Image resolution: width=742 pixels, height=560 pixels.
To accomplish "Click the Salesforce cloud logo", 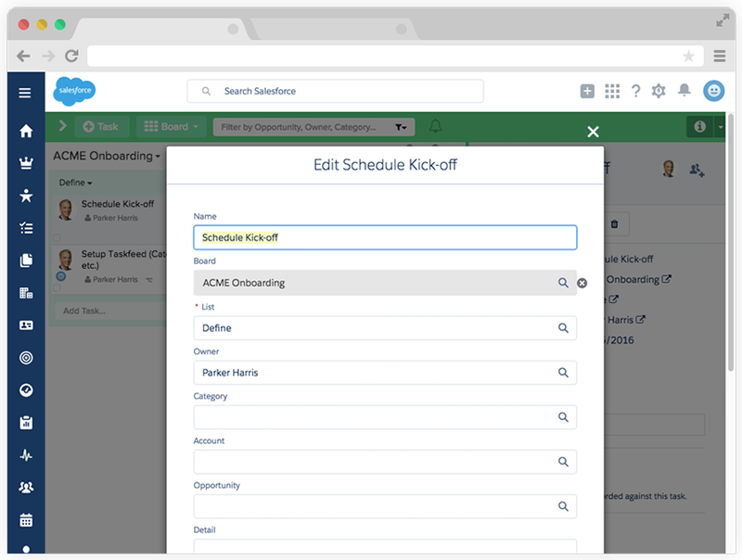I will [74, 91].
